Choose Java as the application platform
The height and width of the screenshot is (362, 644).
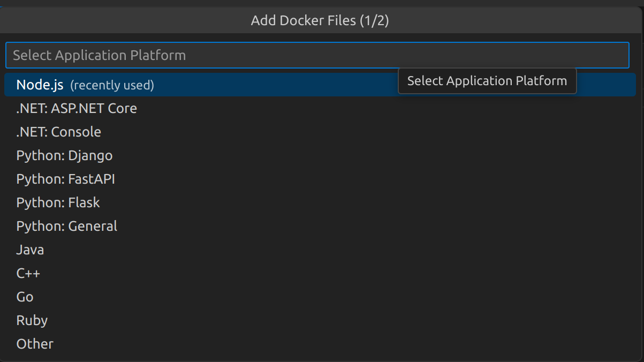[x=30, y=250]
